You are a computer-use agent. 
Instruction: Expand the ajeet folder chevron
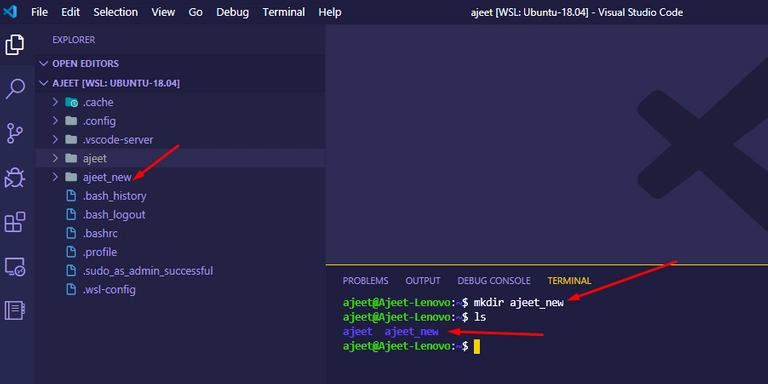coord(55,158)
